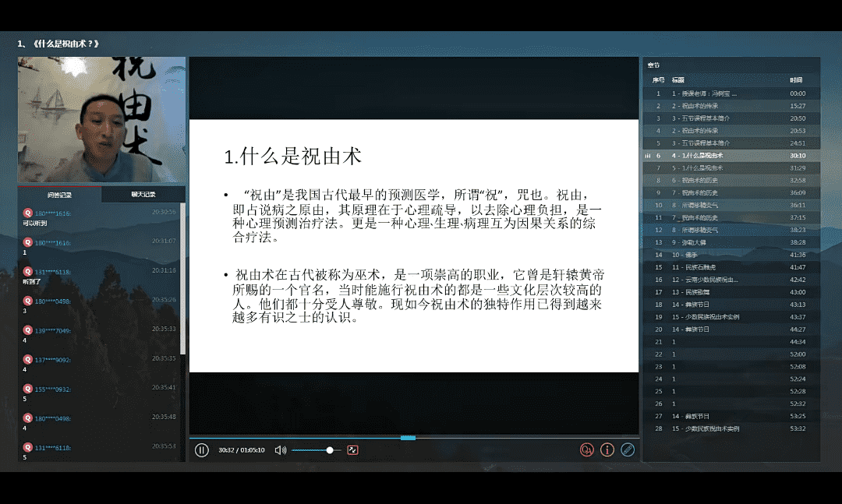
Task: Click the blue pencil notes icon
Action: [x=628, y=449]
